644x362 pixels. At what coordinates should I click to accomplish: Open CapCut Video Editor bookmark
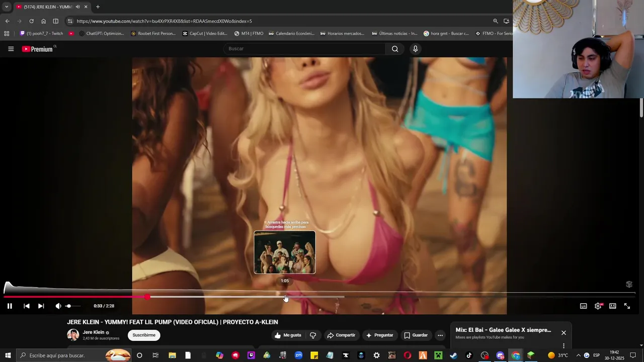point(205,34)
